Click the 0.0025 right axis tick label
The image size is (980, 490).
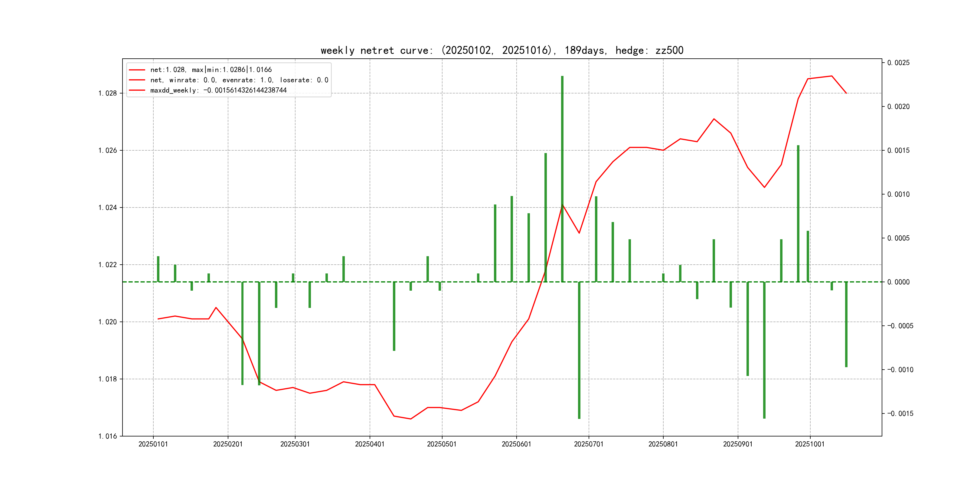pyautogui.click(x=898, y=63)
